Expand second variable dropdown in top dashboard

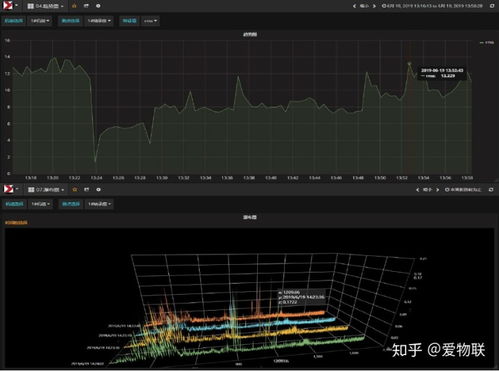(x=99, y=21)
